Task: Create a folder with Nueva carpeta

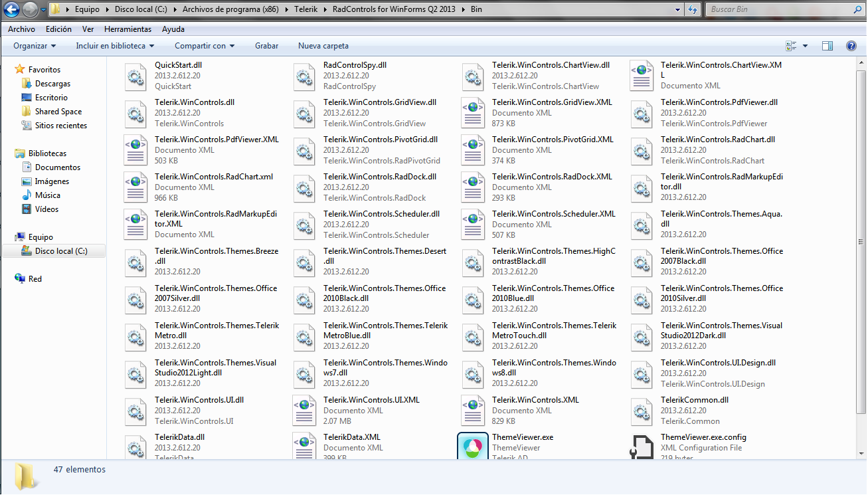Action: tap(323, 46)
